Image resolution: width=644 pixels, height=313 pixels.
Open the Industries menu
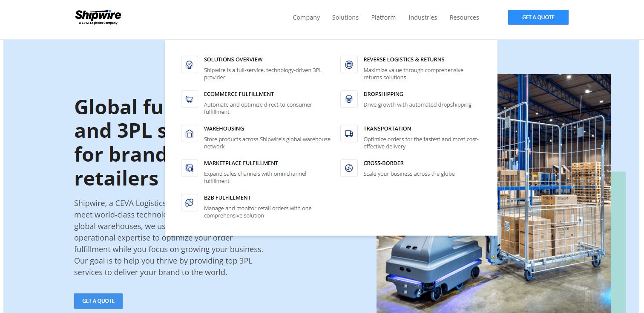pos(423,17)
